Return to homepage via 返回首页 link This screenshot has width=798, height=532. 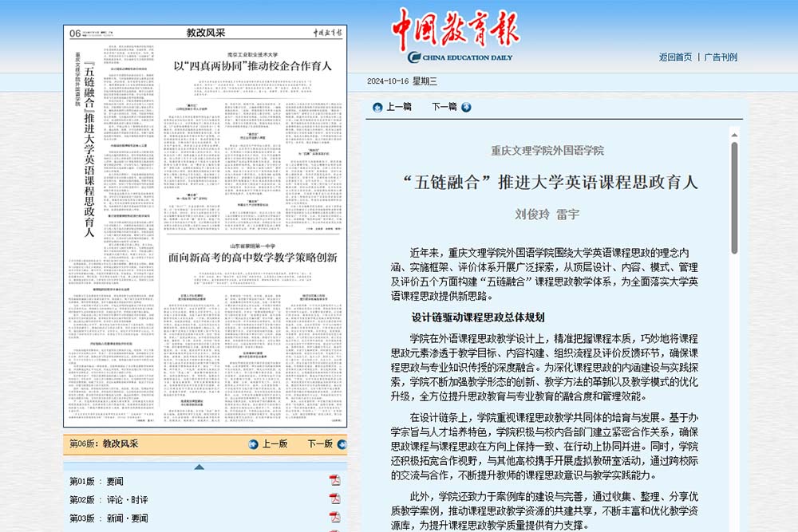point(675,57)
